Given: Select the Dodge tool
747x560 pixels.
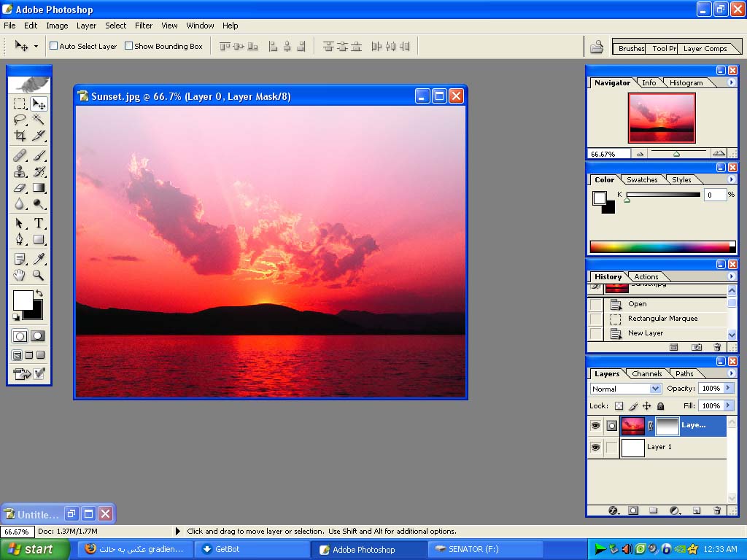Looking at the screenshot, I should point(38,204).
